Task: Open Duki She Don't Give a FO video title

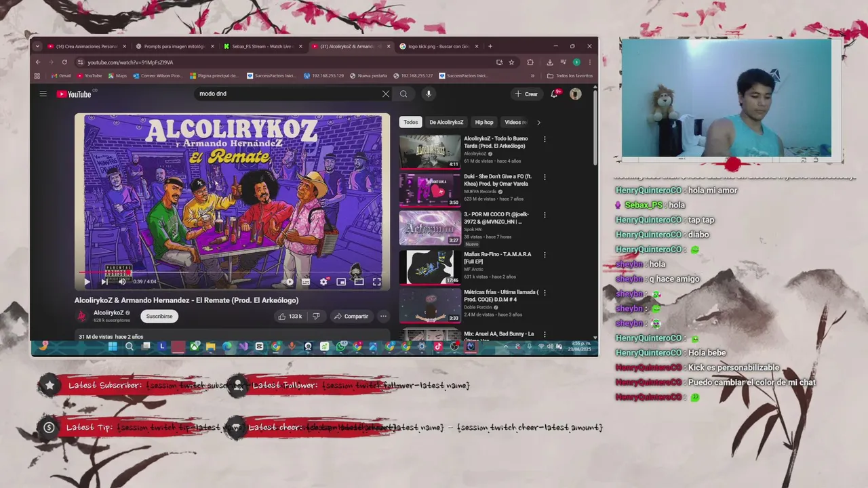Action: (x=498, y=180)
